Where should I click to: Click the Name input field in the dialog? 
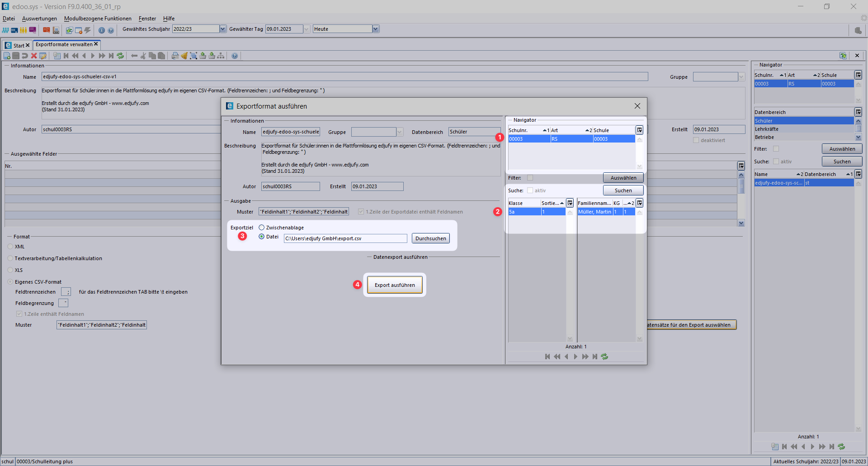pyautogui.click(x=290, y=132)
